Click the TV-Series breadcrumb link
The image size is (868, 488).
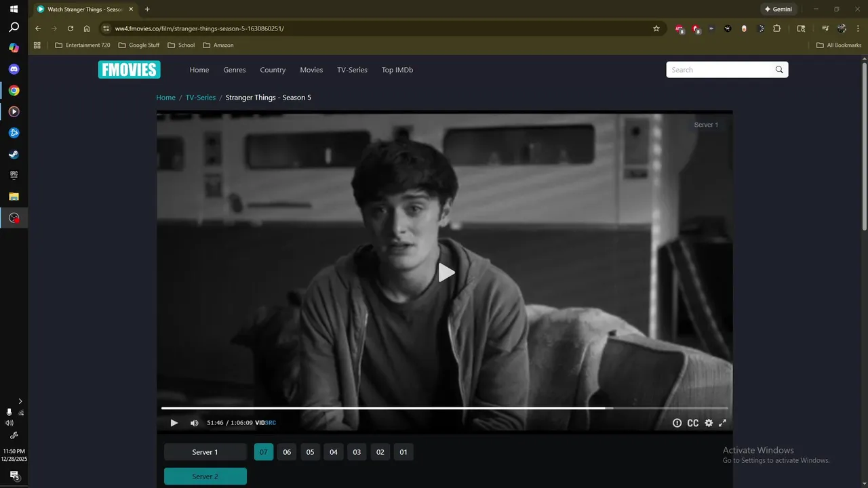(x=201, y=98)
